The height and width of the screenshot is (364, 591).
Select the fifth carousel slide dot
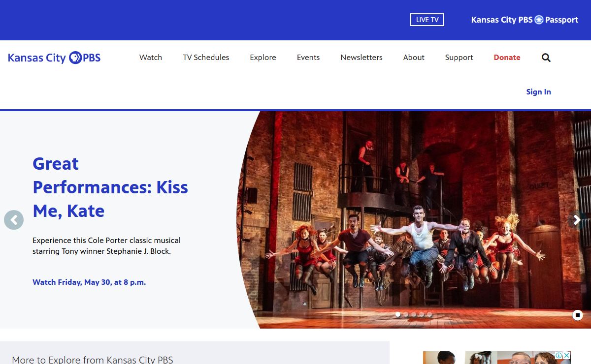click(429, 314)
